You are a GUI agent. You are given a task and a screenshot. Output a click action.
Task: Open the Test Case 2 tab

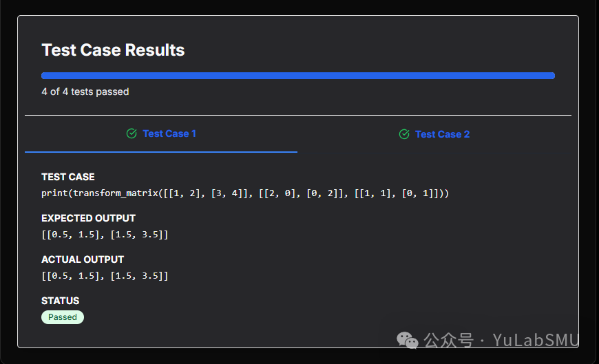coord(442,134)
